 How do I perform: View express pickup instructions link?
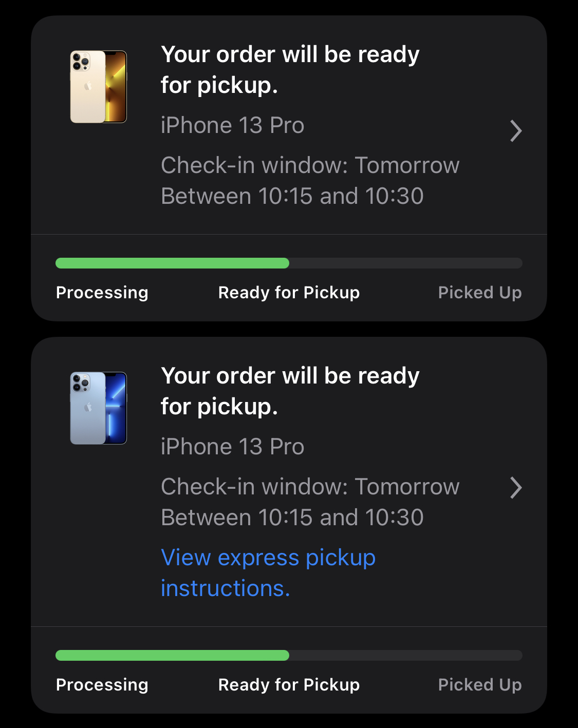[x=268, y=572]
